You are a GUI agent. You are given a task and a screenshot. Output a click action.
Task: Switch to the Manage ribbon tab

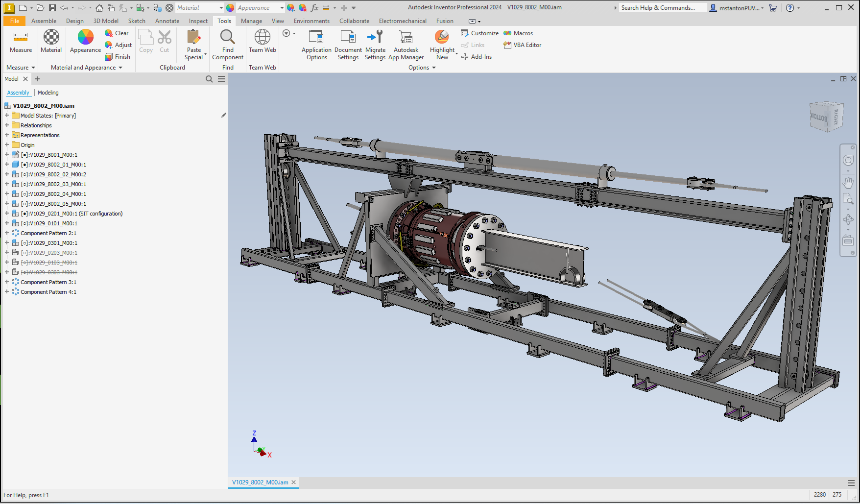click(251, 21)
